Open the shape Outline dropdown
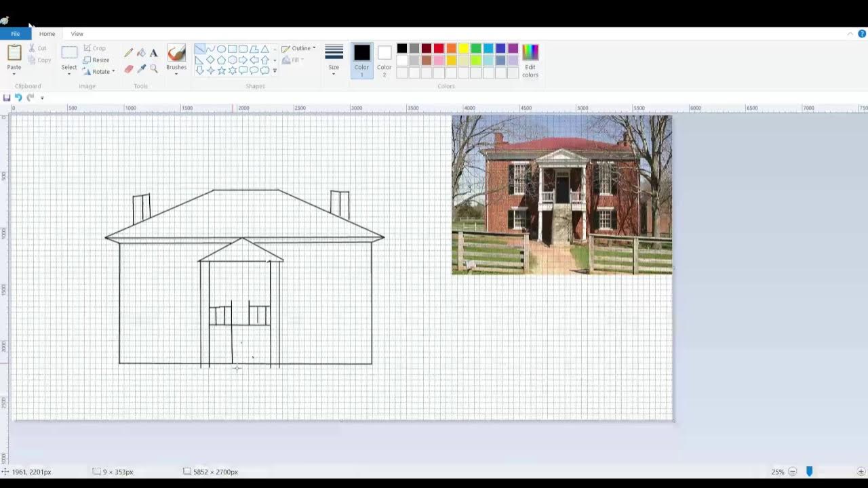This screenshot has height=488, width=868. tap(298, 48)
